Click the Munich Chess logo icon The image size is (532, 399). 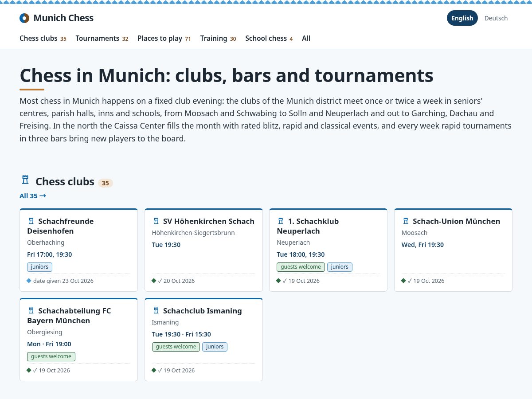click(x=24, y=18)
